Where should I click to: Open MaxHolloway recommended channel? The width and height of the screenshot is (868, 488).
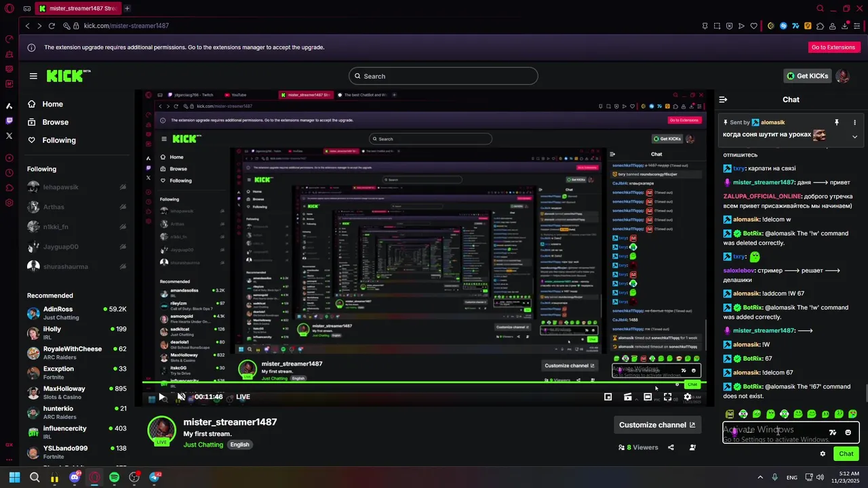click(x=77, y=393)
